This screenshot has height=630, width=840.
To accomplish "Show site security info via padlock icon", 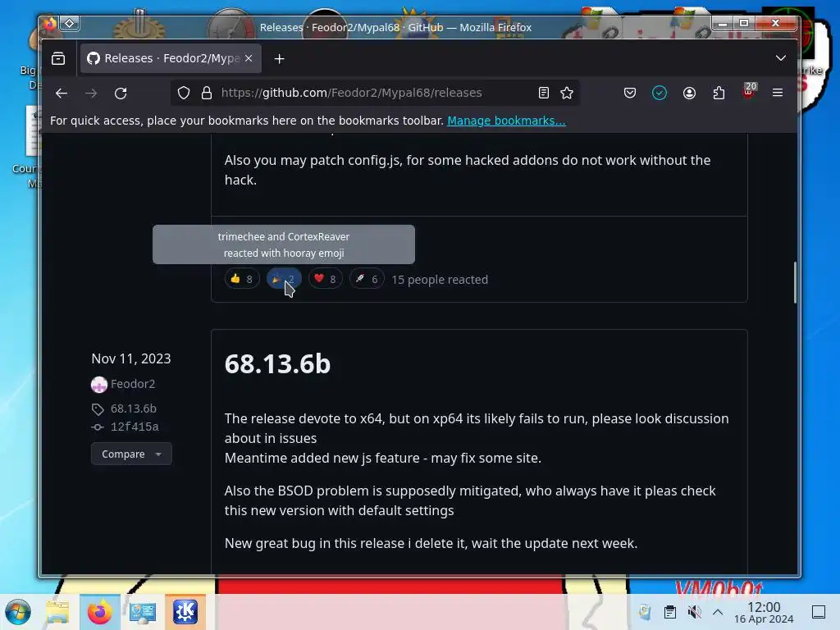I will pos(206,94).
